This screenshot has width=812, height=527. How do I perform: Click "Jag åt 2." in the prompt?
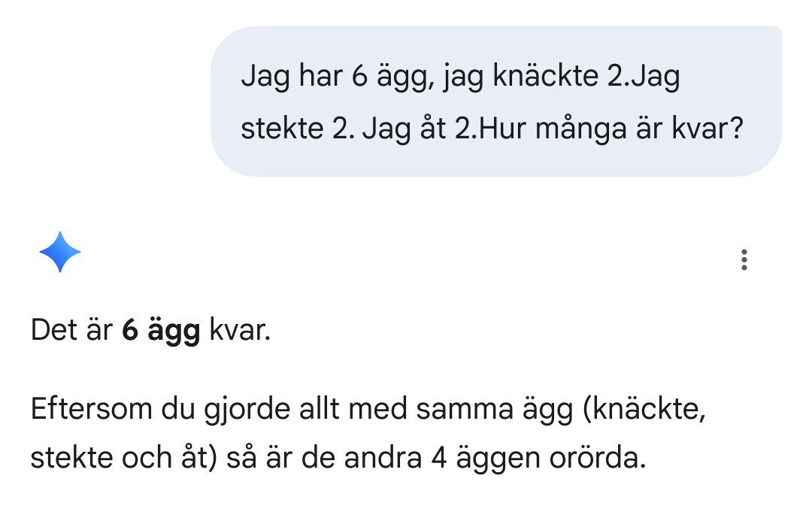(419, 130)
